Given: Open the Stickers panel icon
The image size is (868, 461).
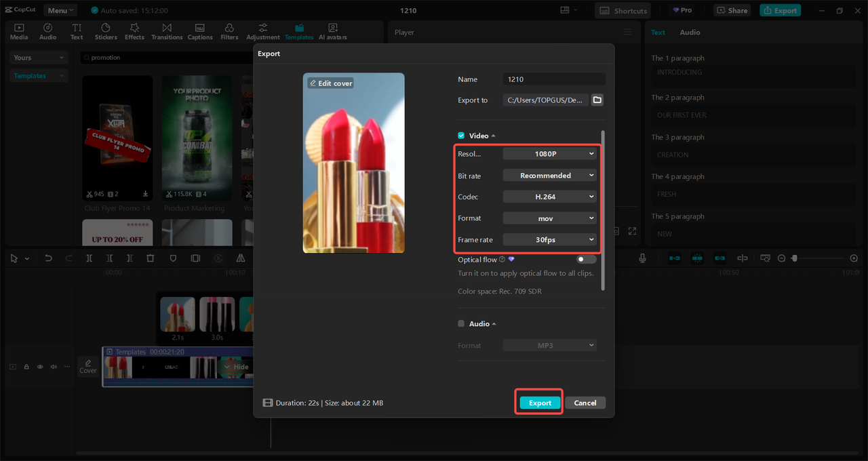Looking at the screenshot, I should click(x=106, y=31).
